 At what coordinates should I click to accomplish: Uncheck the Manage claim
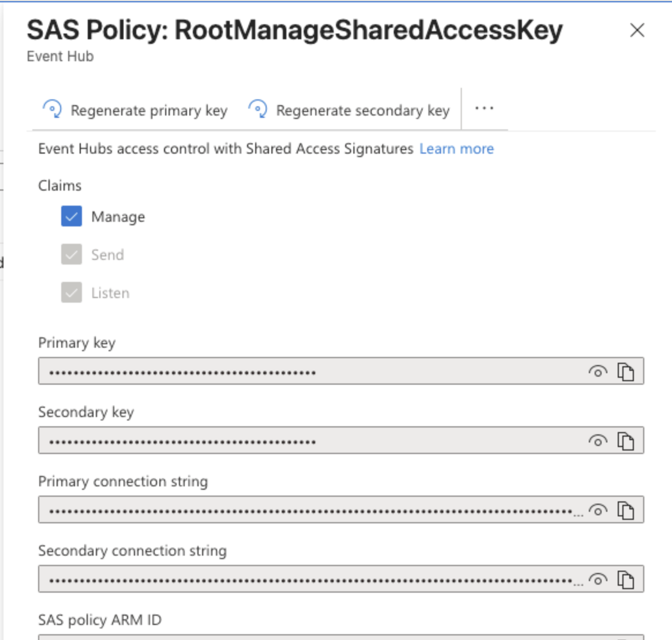pyautogui.click(x=70, y=217)
